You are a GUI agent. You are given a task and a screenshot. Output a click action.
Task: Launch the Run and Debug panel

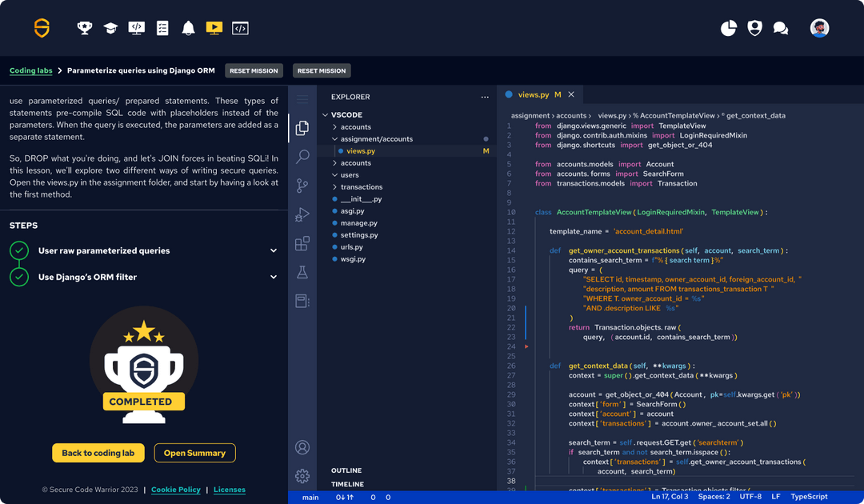click(302, 214)
